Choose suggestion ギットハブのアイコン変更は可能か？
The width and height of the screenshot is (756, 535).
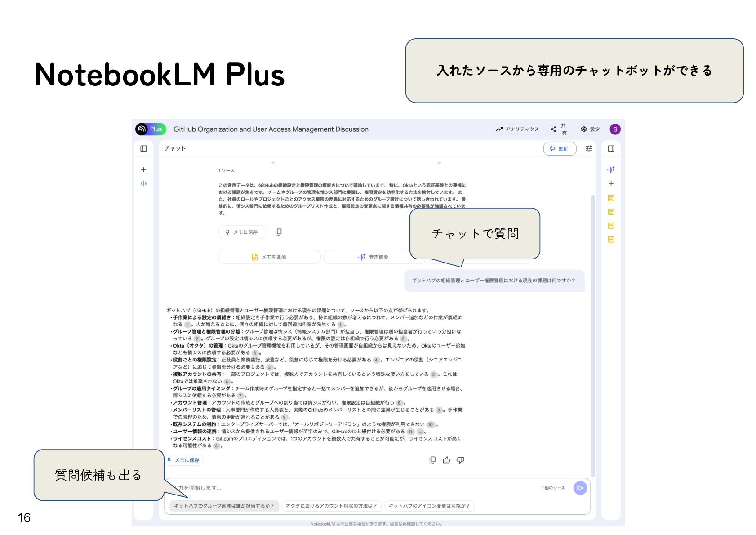429,506
